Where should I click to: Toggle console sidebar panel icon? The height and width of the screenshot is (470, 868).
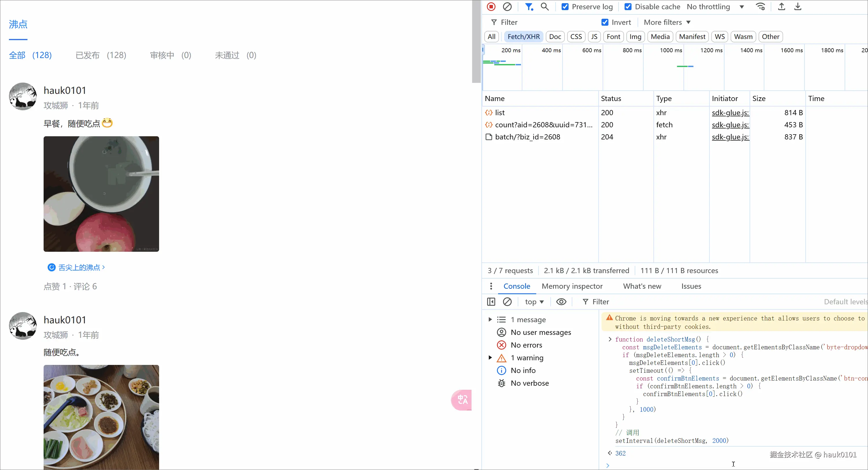(491, 301)
